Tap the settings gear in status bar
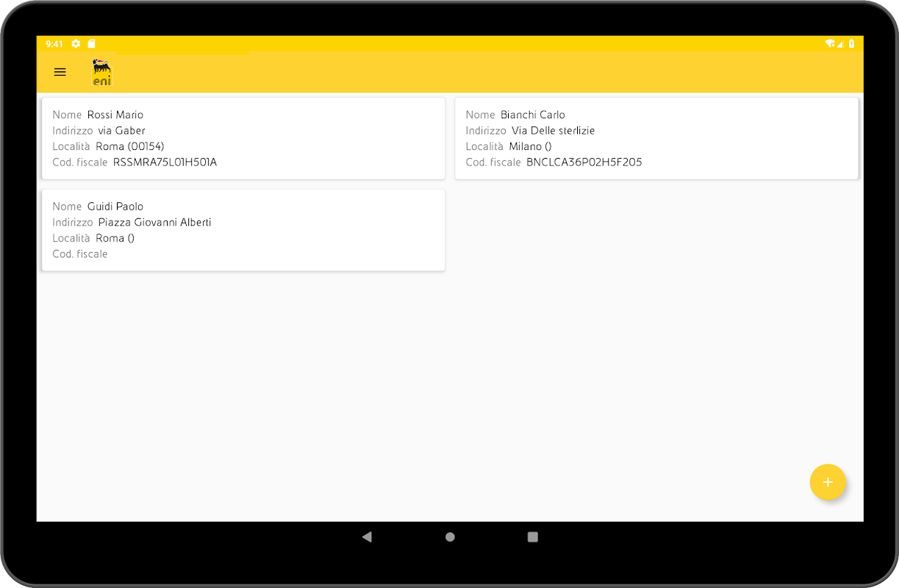899x588 pixels. [76, 44]
